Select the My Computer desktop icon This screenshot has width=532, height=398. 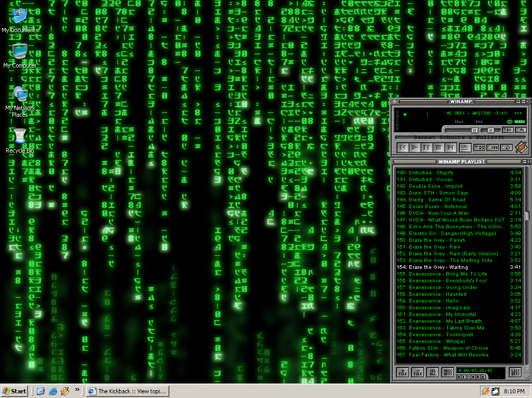[20, 56]
